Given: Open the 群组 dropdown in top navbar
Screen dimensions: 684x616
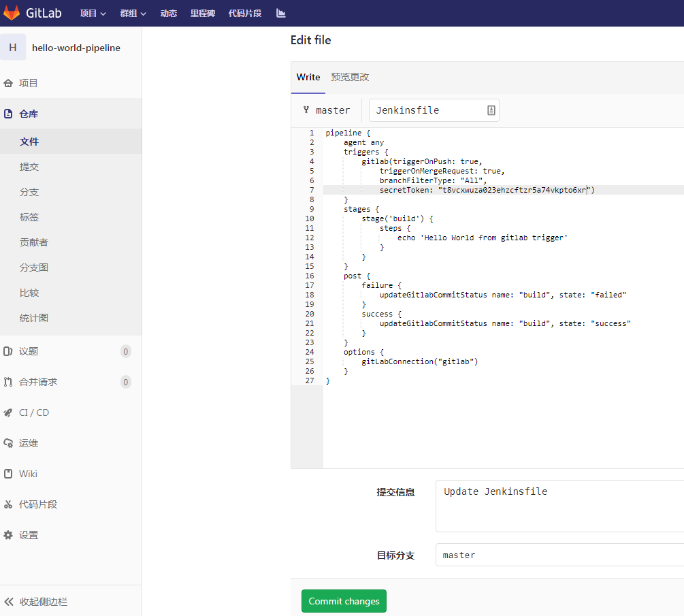Looking at the screenshot, I should (x=133, y=14).
